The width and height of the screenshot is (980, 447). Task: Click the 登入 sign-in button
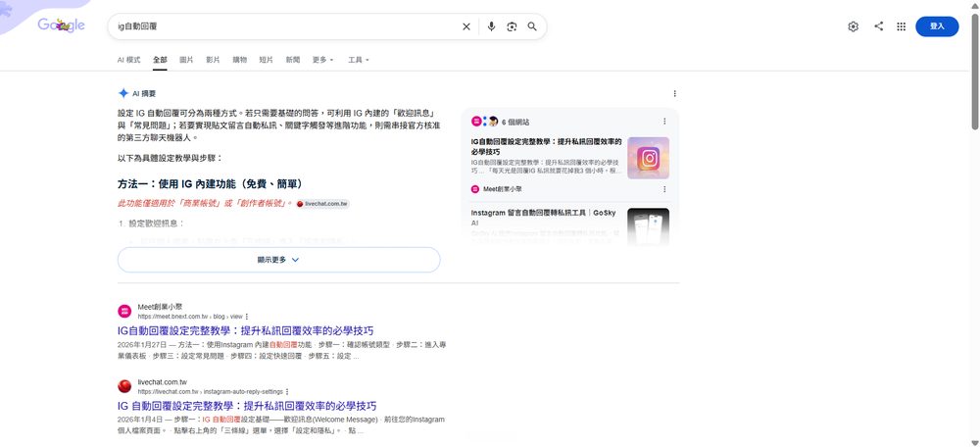pyautogui.click(x=937, y=26)
